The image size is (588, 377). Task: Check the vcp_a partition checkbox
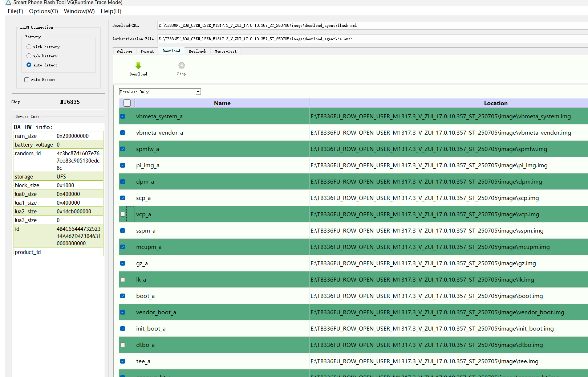coord(123,214)
